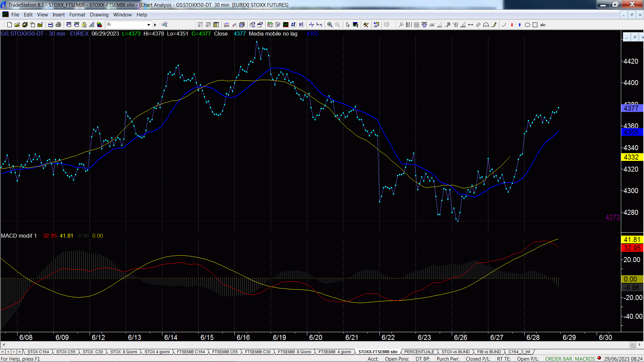644x362 pixels.
Task: Click the last-tab navigation arrow
Action: point(19,352)
